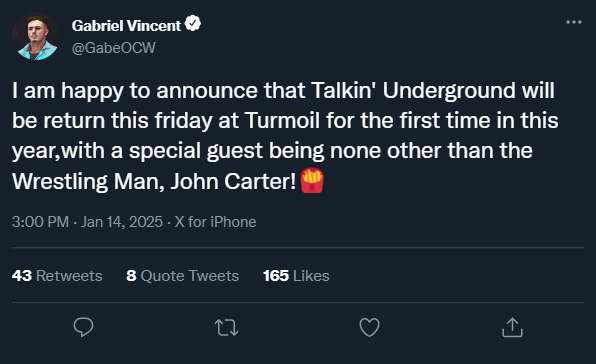Open the three-dot more options menu
Viewport: 596px width, 364px height.
[574, 22]
